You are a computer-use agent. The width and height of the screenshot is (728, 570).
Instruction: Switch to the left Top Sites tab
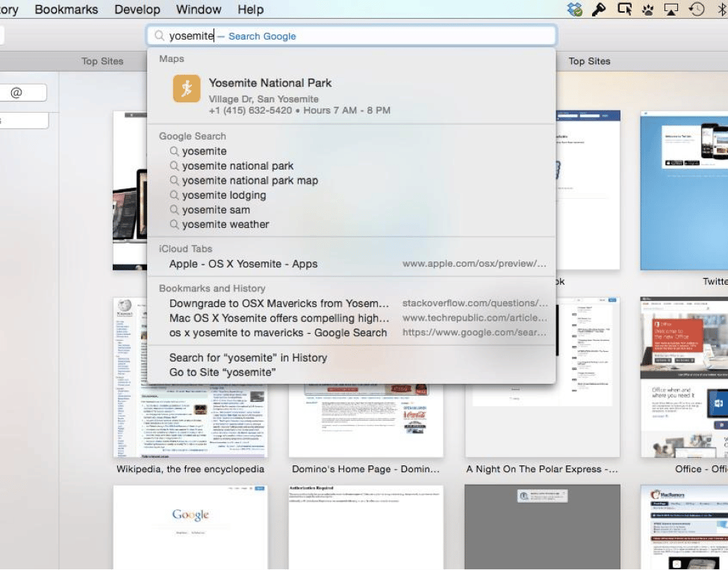[102, 61]
